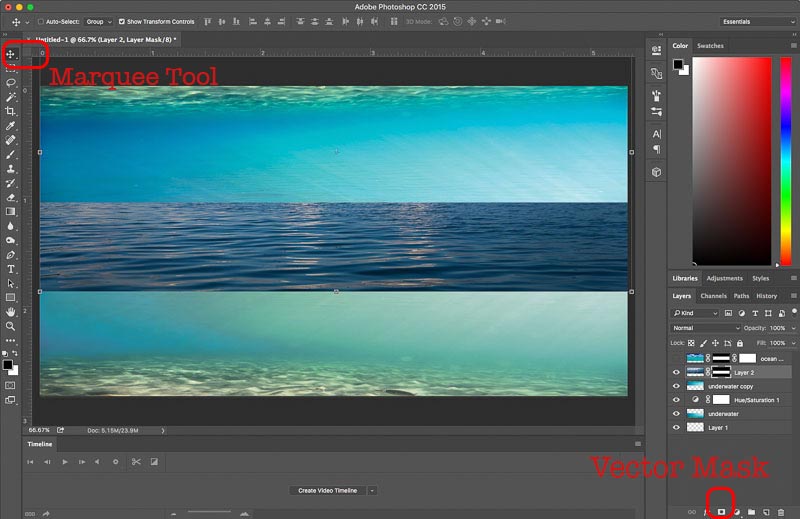The width and height of the screenshot is (800, 519).
Task: Select the Clone Stamp tool
Action: (x=10, y=168)
